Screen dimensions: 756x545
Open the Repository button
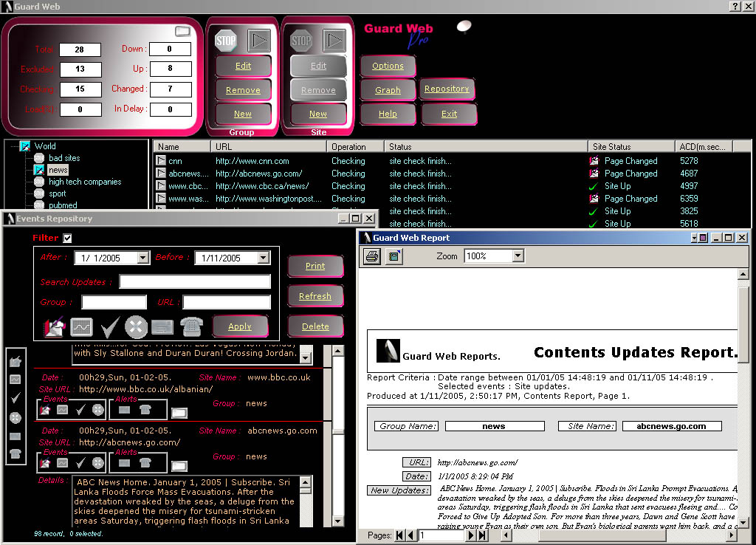click(x=447, y=89)
